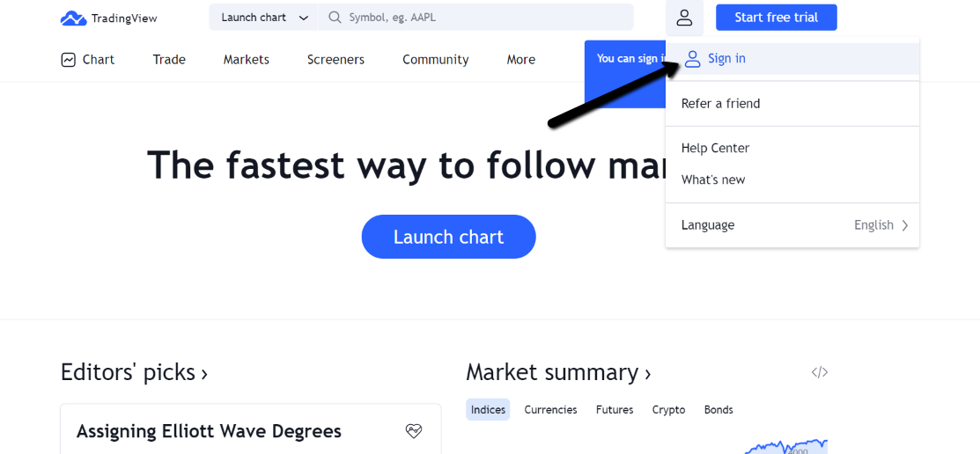Switch to the Futures tab

pyautogui.click(x=615, y=410)
